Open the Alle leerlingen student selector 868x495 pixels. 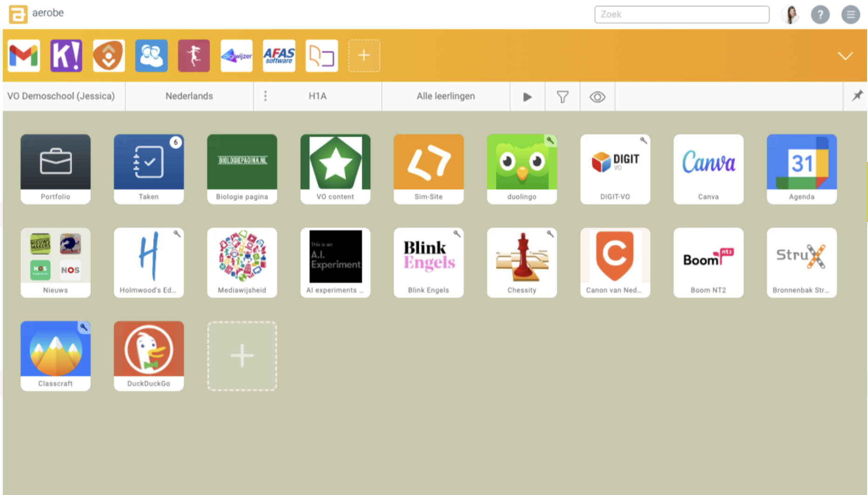tap(445, 96)
